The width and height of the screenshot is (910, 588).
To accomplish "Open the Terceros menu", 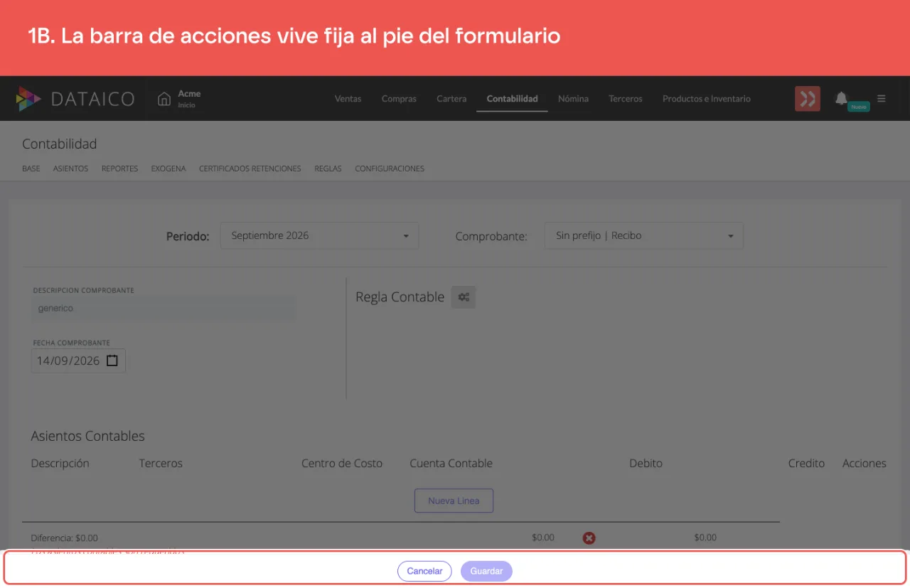I will tap(626, 99).
